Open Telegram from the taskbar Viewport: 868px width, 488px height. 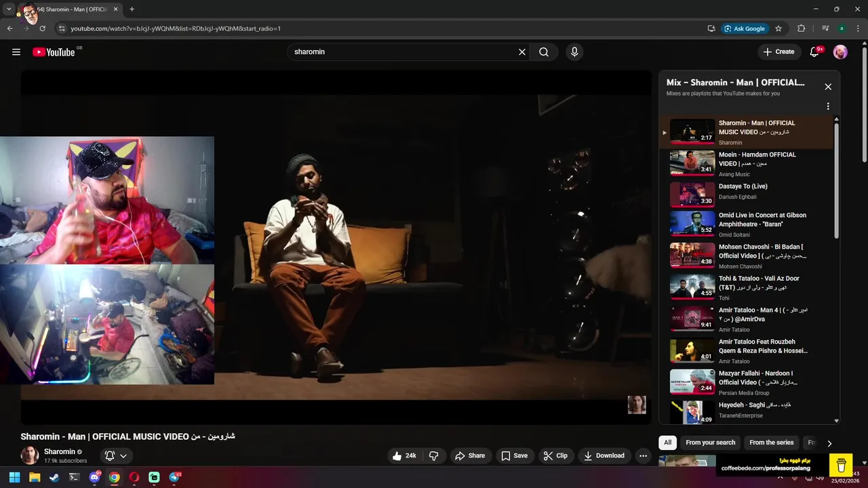click(175, 477)
